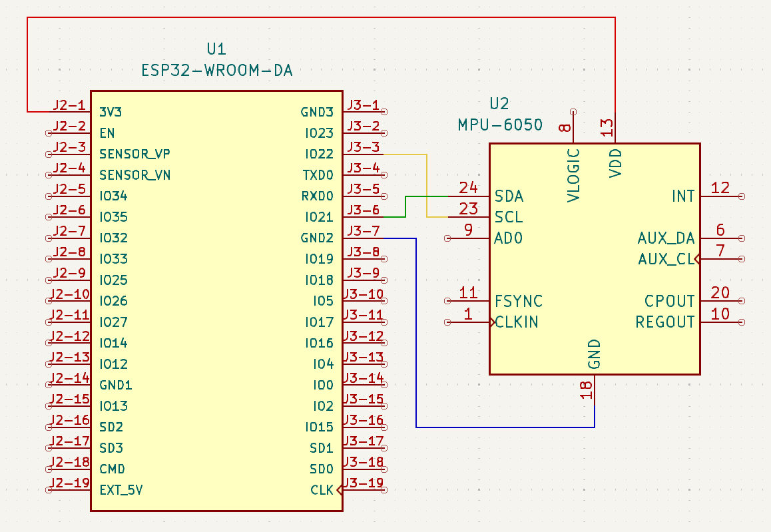
Task: Click the IO34 pin label
Action: pos(114,196)
